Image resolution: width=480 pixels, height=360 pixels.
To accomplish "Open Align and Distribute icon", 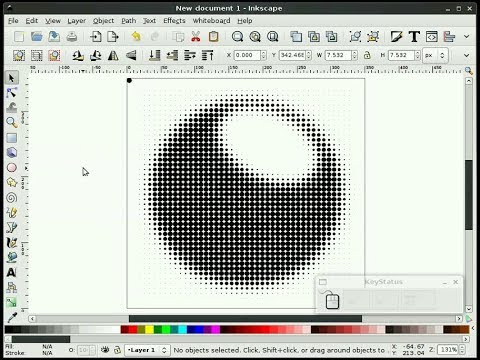I will (449, 36).
